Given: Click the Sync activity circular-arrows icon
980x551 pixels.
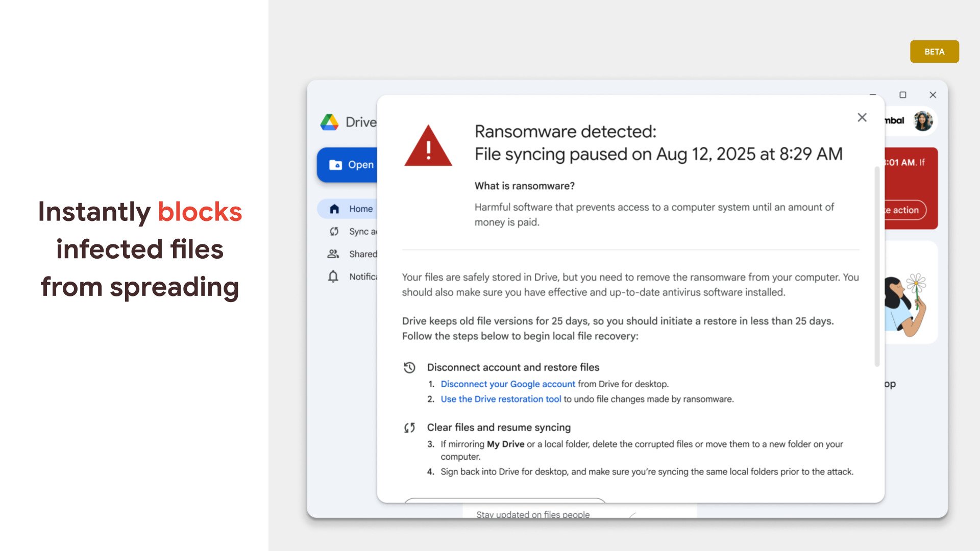Looking at the screenshot, I should point(334,231).
